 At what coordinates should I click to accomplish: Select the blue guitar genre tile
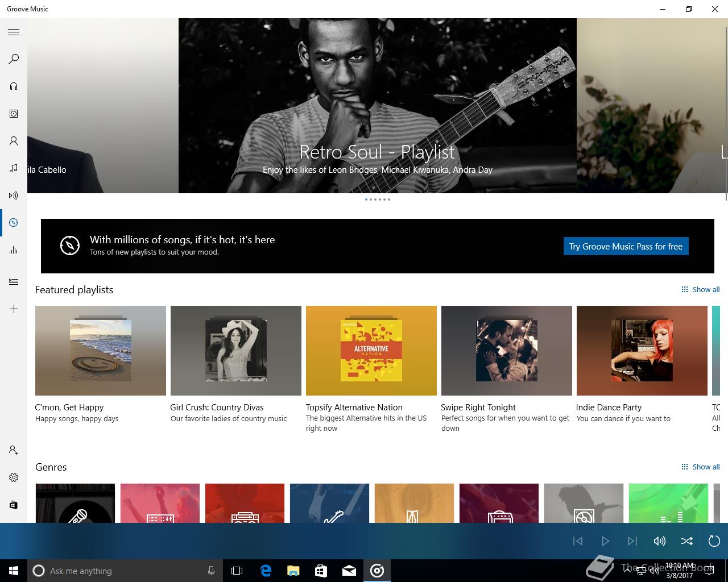(x=329, y=503)
